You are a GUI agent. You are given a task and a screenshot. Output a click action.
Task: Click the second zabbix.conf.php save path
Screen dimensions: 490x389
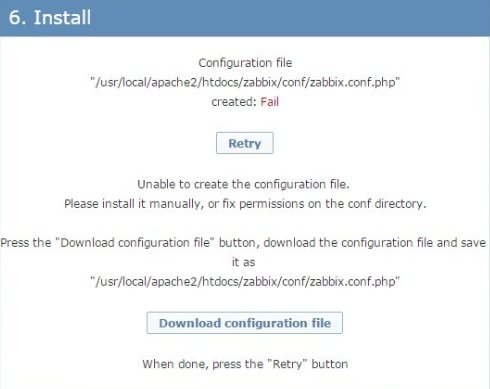pyautogui.click(x=245, y=282)
